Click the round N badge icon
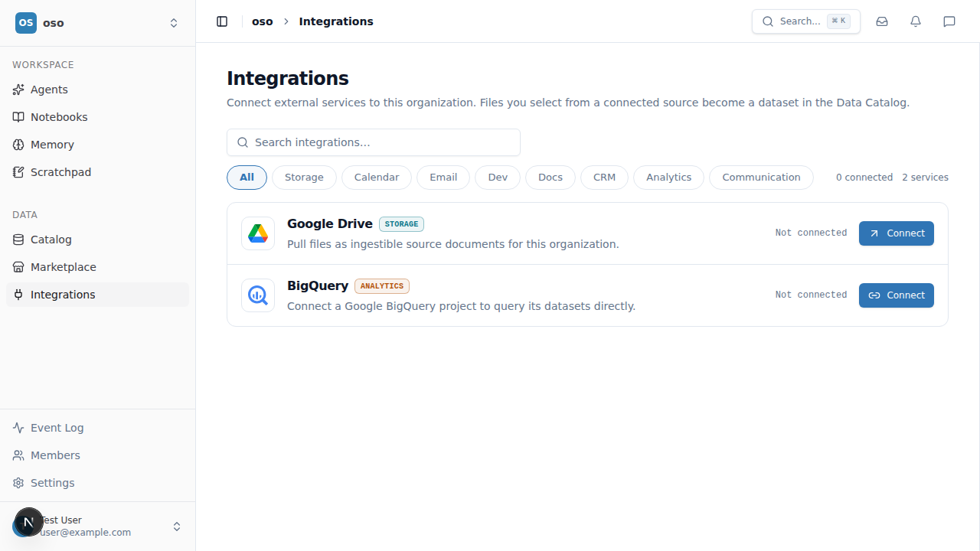The width and height of the screenshot is (980, 551). point(29,522)
